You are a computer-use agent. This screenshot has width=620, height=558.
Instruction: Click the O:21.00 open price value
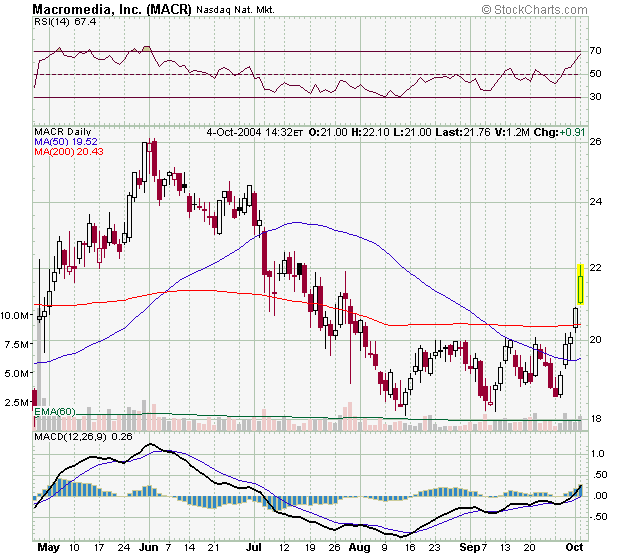pos(328,132)
